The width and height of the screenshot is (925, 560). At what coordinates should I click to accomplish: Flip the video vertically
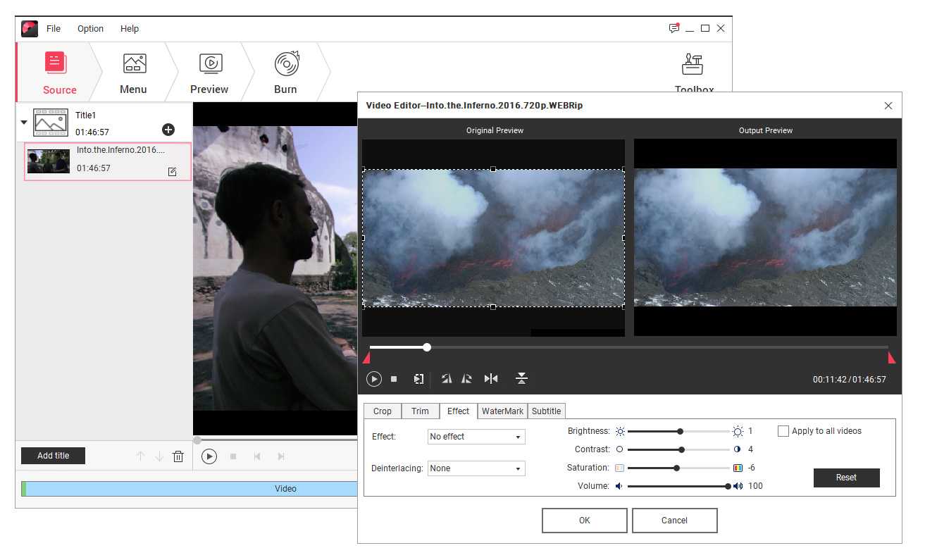tap(521, 379)
